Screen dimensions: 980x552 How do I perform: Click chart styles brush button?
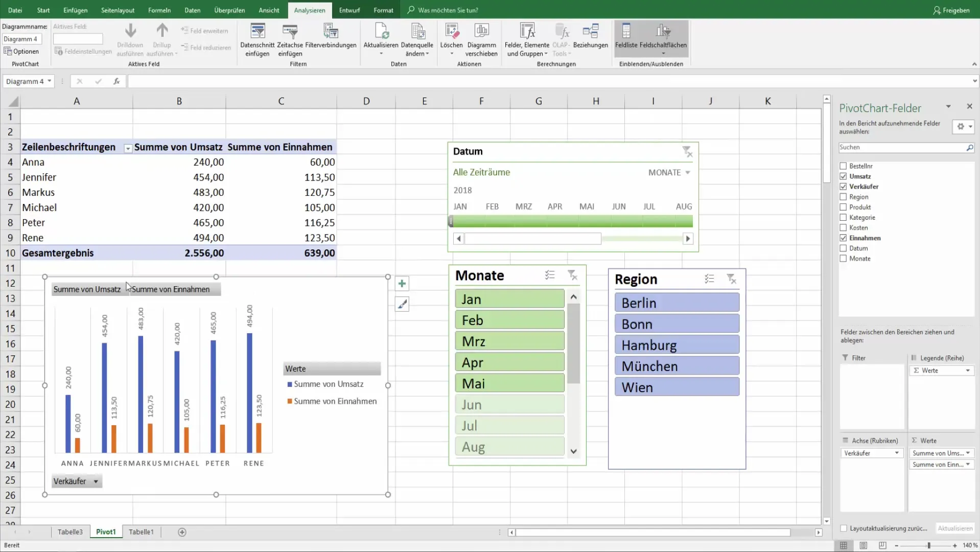[402, 305]
